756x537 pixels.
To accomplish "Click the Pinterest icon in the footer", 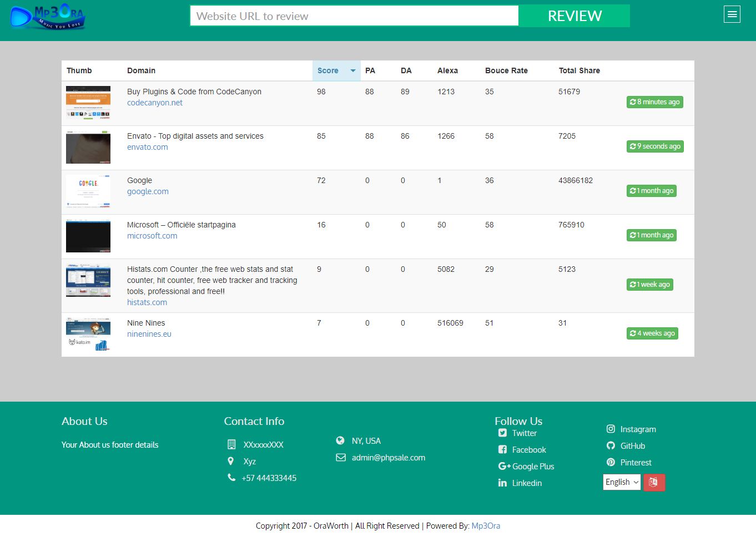I will [x=611, y=462].
